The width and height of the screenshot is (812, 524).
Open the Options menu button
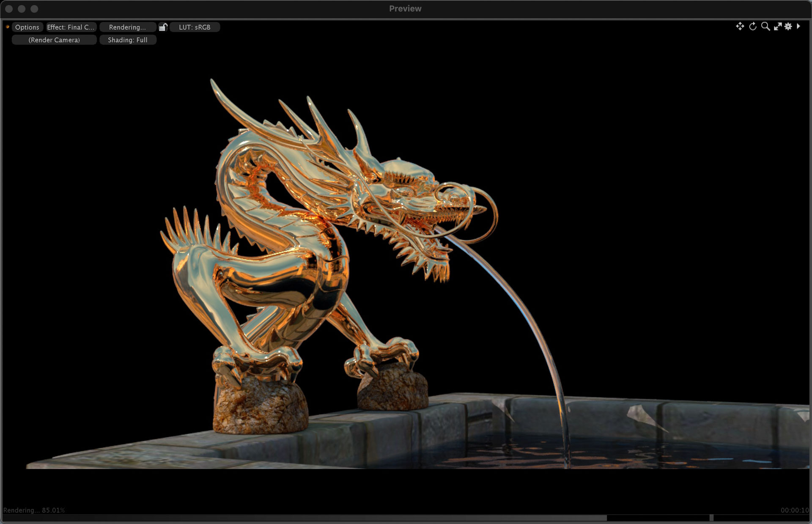pos(27,27)
